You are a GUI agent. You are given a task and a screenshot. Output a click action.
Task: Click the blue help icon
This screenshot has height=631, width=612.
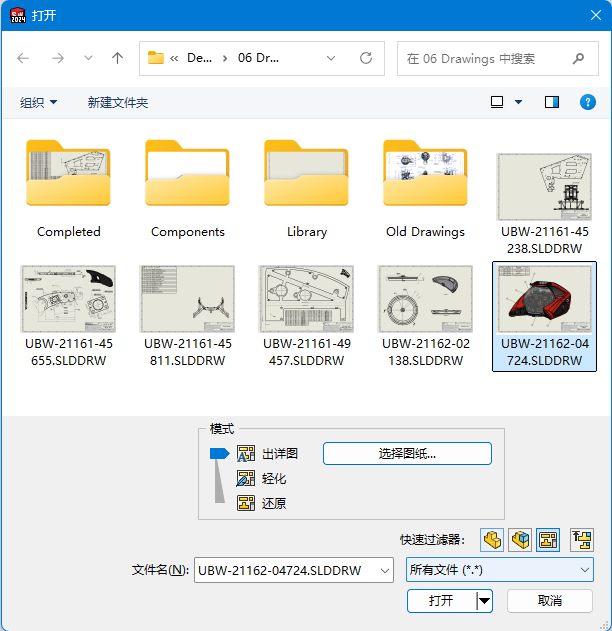(x=588, y=102)
